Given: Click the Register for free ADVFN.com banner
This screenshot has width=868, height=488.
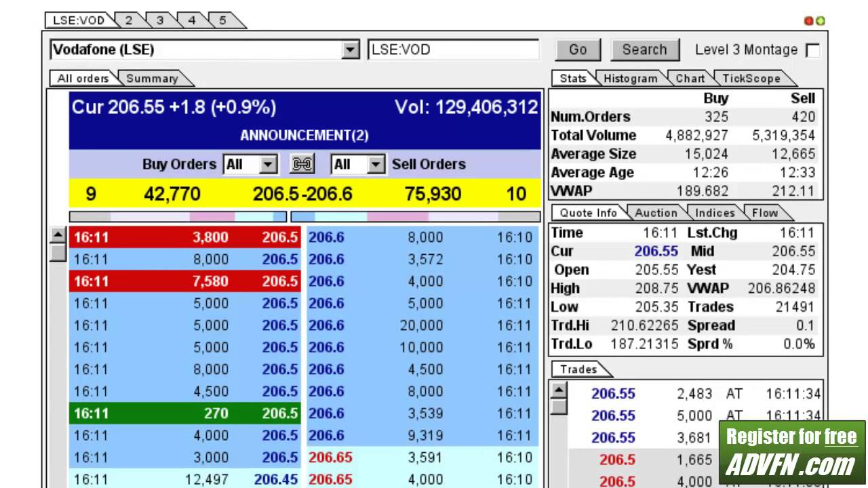Looking at the screenshot, I should pyautogui.click(x=791, y=452).
